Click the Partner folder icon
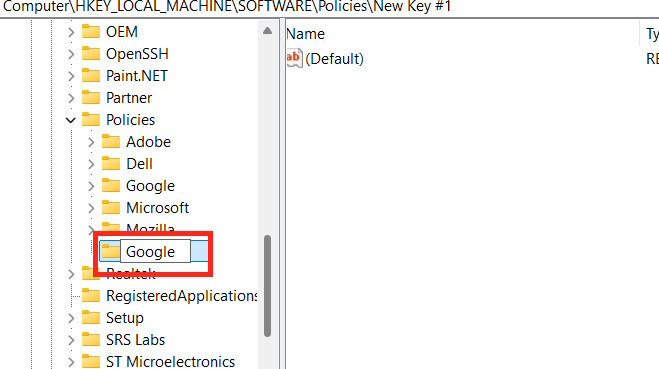Image resolution: width=659 pixels, height=369 pixels. pyautogui.click(x=91, y=97)
